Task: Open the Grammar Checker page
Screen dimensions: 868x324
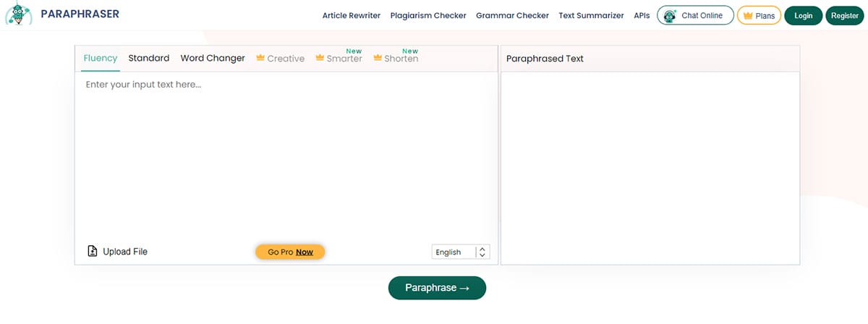Action: (512, 15)
